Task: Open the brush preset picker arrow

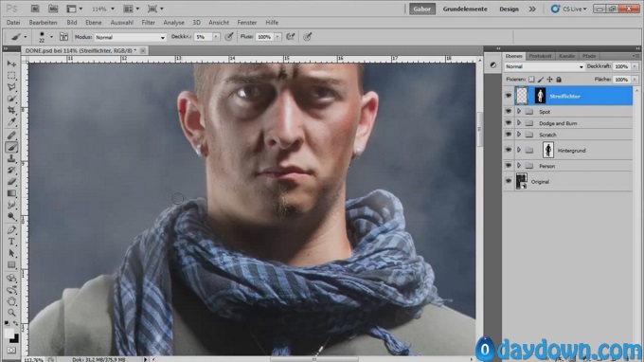Action: pyautogui.click(x=51, y=37)
